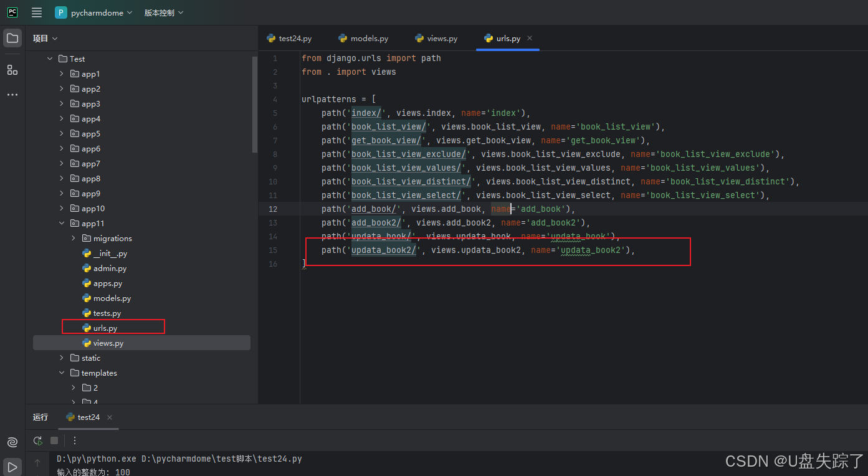Viewport: 868px width, 476px height.
Task: Open the hamburger main menu
Action: (36, 12)
